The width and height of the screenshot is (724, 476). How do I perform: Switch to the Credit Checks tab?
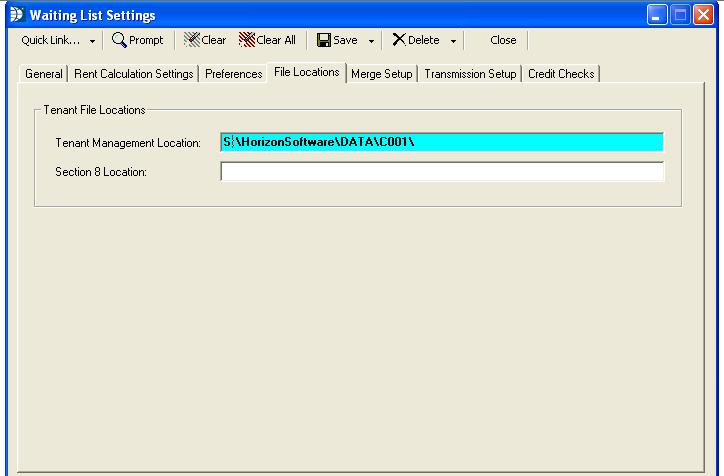tap(561, 74)
